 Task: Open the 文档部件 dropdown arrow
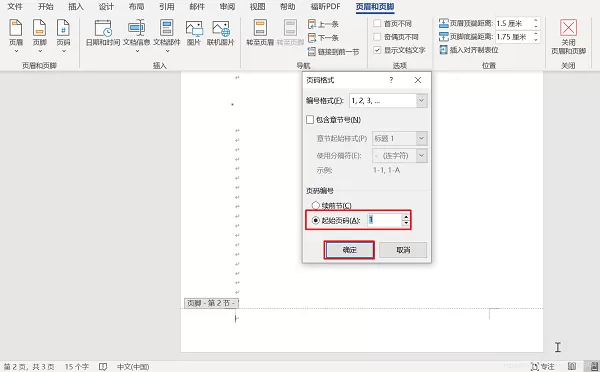coord(167,51)
